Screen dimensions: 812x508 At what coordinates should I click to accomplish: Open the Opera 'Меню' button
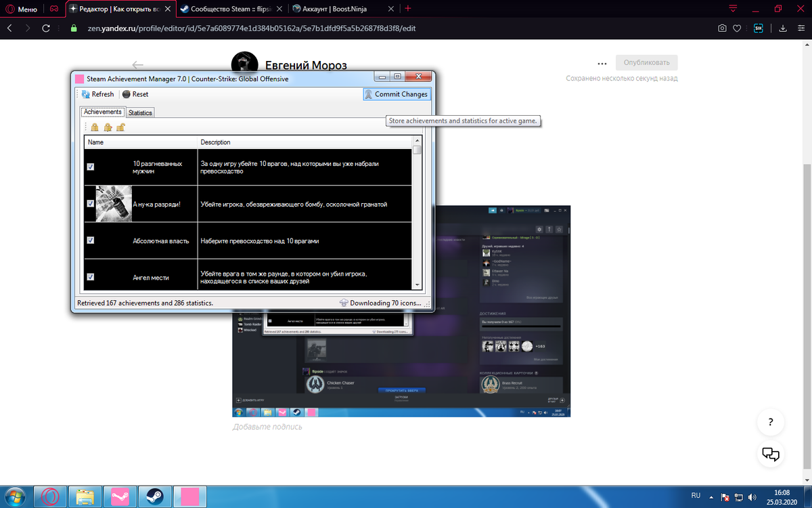click(x=21, y=9)
